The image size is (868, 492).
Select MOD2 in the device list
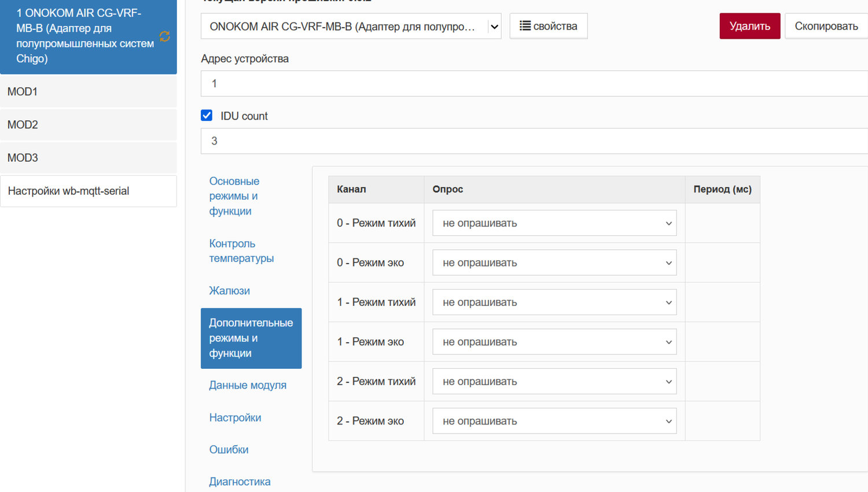[x=88, y=125]
